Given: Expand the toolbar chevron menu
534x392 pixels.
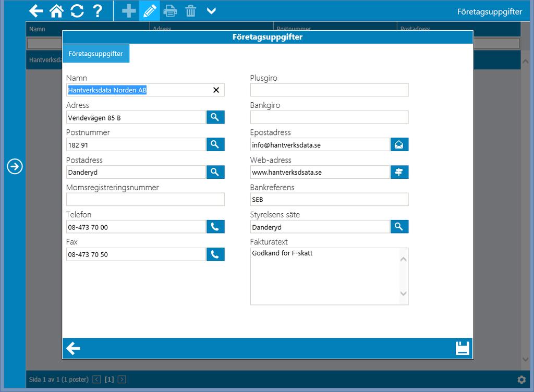Looking at the screenshot, I should click(x=212, y=11).
